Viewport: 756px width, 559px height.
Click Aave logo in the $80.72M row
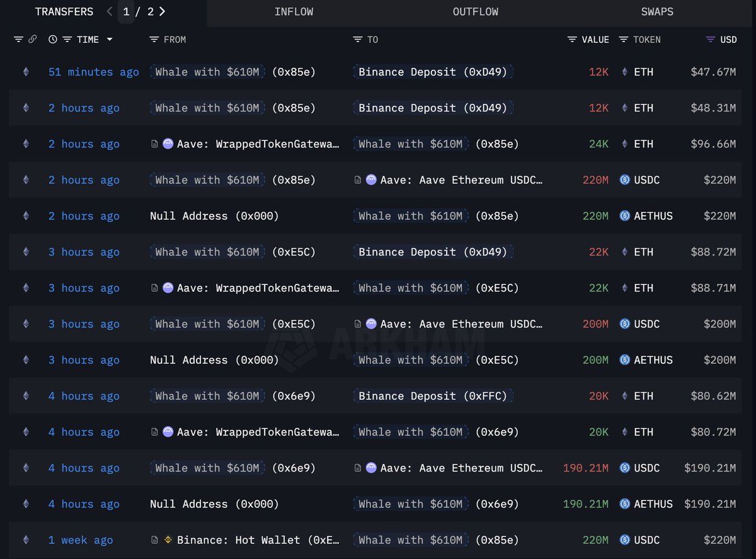(x=168, y=432)
